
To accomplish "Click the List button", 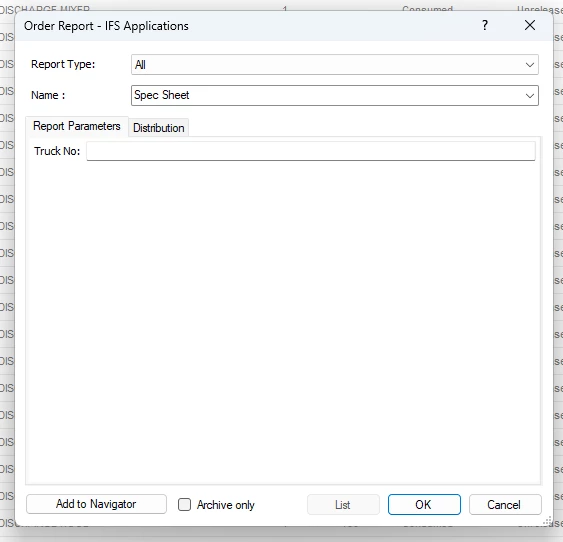I will tap(343, 505).
